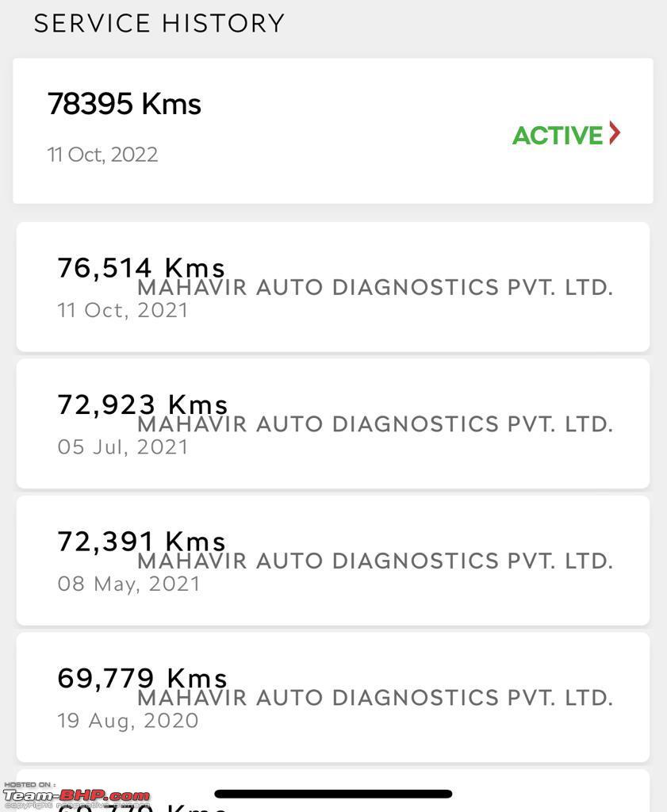Open the 78395 Kms service record
Viewport: 667px width, 812px height.
pos(333,131)
